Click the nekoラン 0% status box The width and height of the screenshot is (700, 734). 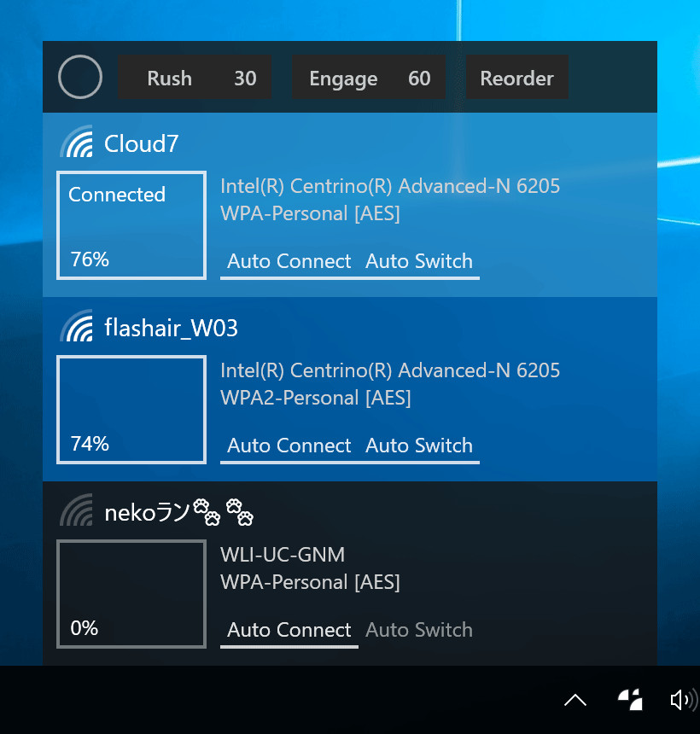[x=131, y=594]
